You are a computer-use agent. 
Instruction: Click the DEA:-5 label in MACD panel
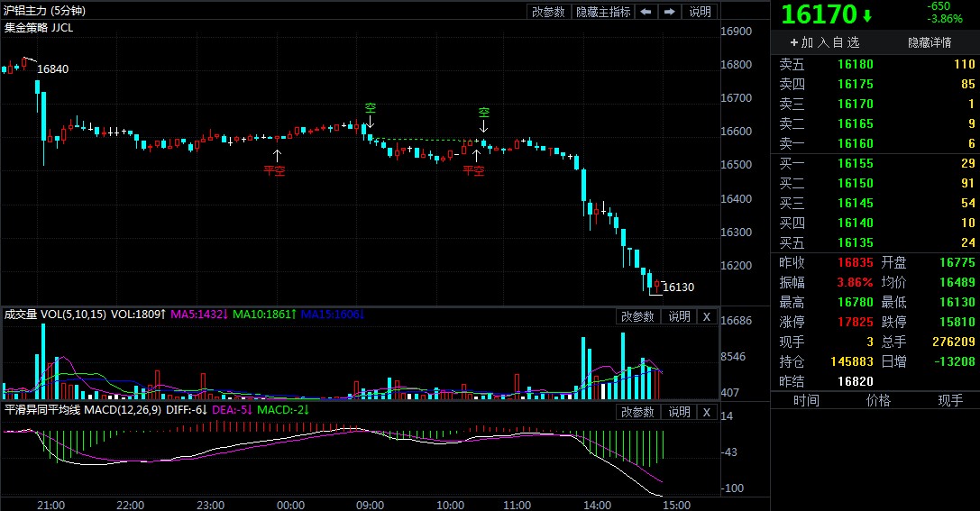click(231, 410)
